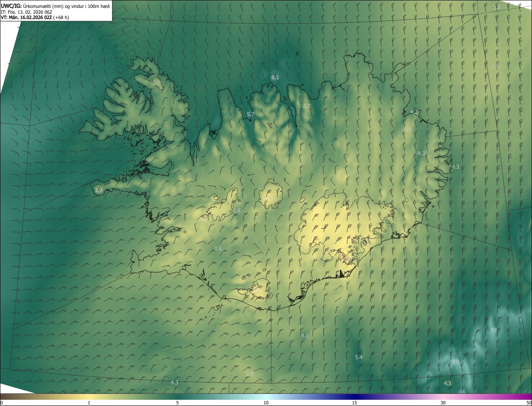This screenshot has height=406, width=532.
Task: Click the 7.7 value label in the southeast
Action: (x=493, y=331)
